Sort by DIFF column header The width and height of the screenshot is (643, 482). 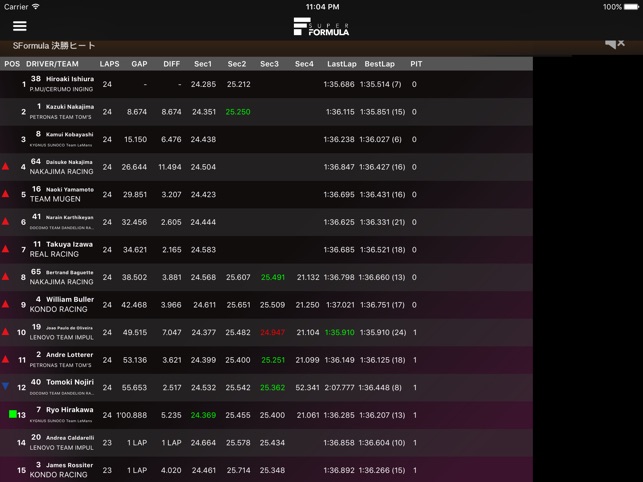(x=171, y=64)
